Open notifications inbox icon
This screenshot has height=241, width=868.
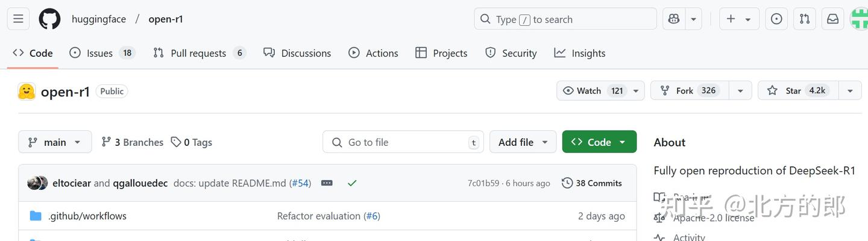[832, 19]
